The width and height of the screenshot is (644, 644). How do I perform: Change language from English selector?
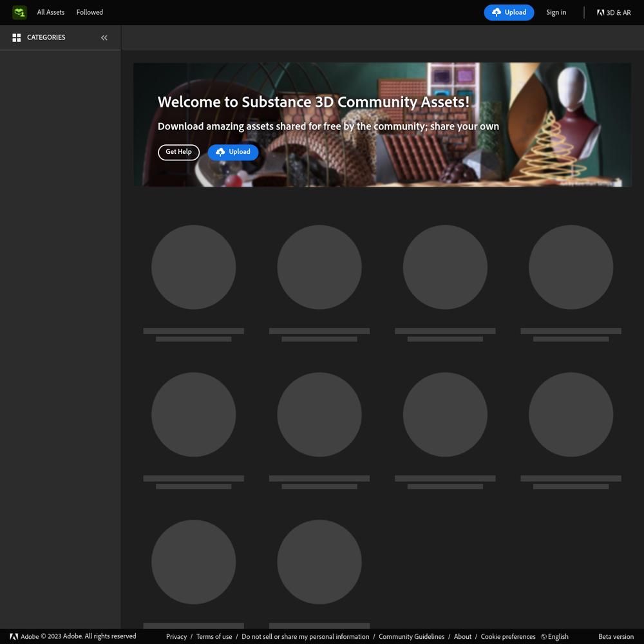[x=554, y=636]
